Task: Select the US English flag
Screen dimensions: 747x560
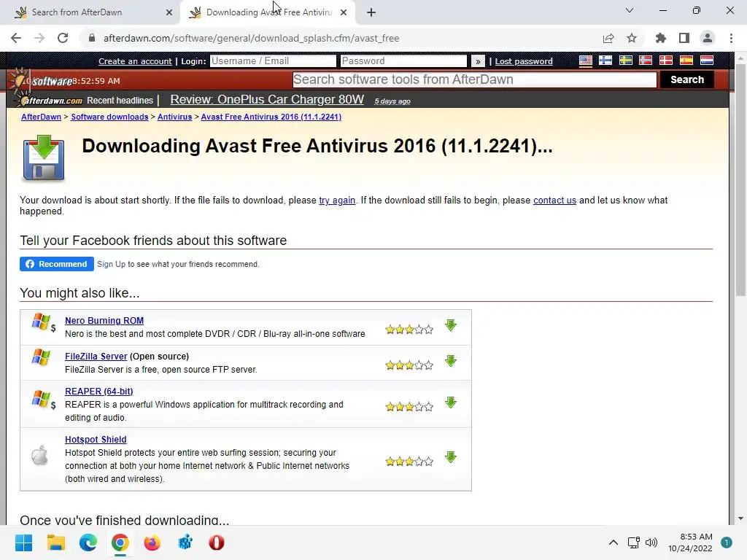Action: click(x=586, y=61)
